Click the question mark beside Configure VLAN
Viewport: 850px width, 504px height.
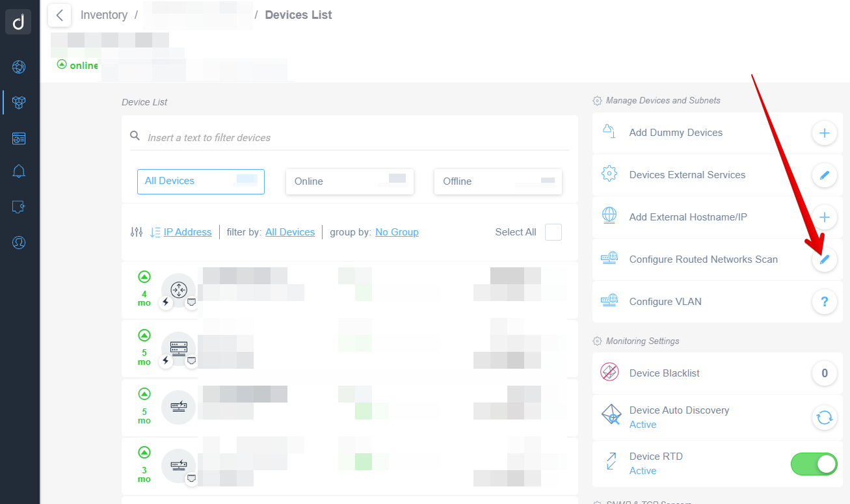tap(824, 302)
